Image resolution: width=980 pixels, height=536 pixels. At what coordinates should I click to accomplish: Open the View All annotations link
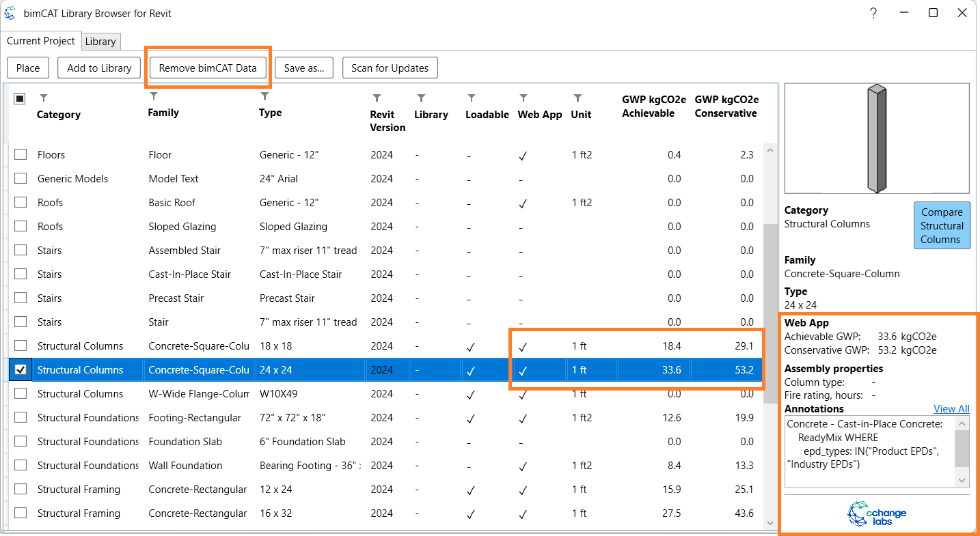[951, 409]
